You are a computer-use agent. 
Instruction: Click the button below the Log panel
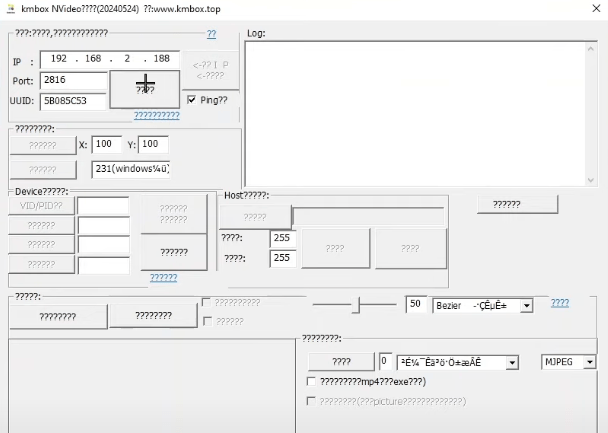pos(518,204)
